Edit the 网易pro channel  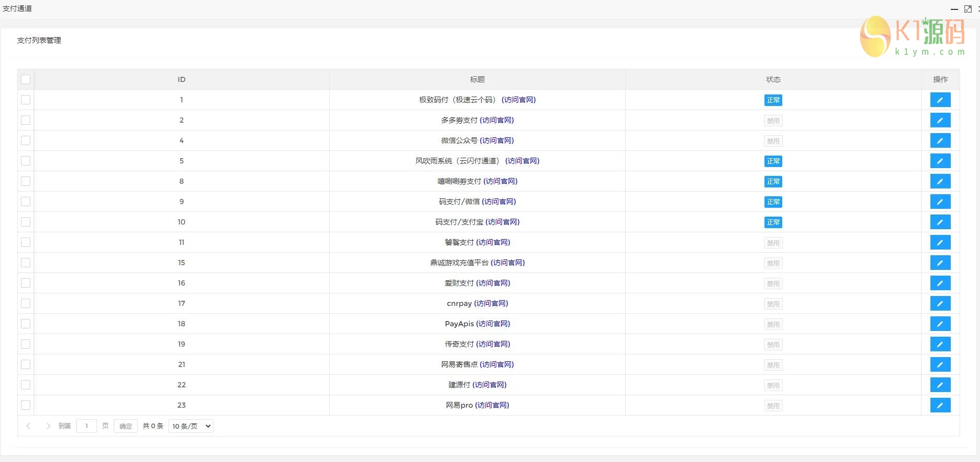(940, 405)
